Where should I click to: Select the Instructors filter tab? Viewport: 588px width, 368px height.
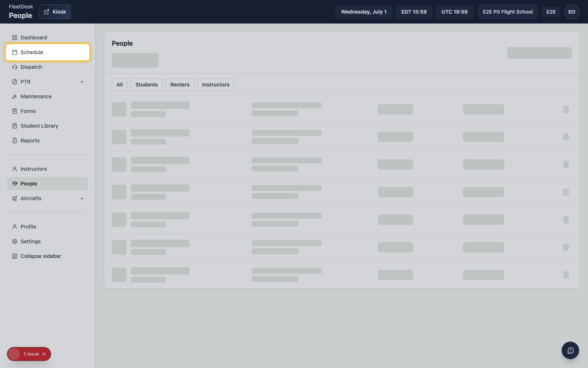216,85
